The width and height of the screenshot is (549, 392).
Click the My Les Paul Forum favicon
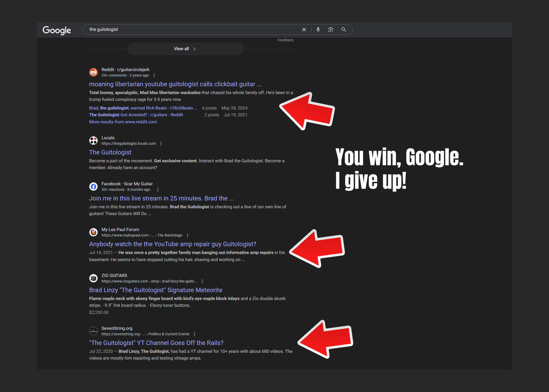(x=93, y=232)
